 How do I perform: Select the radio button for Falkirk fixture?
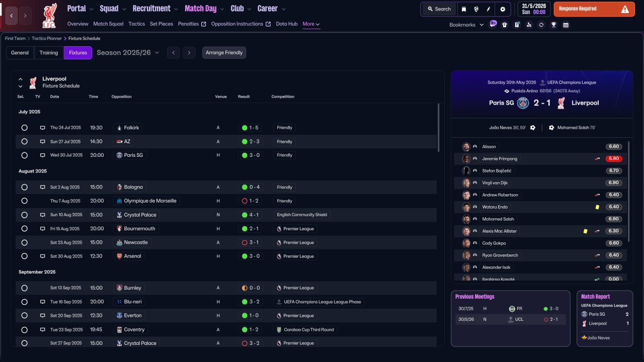pos(24,128)
